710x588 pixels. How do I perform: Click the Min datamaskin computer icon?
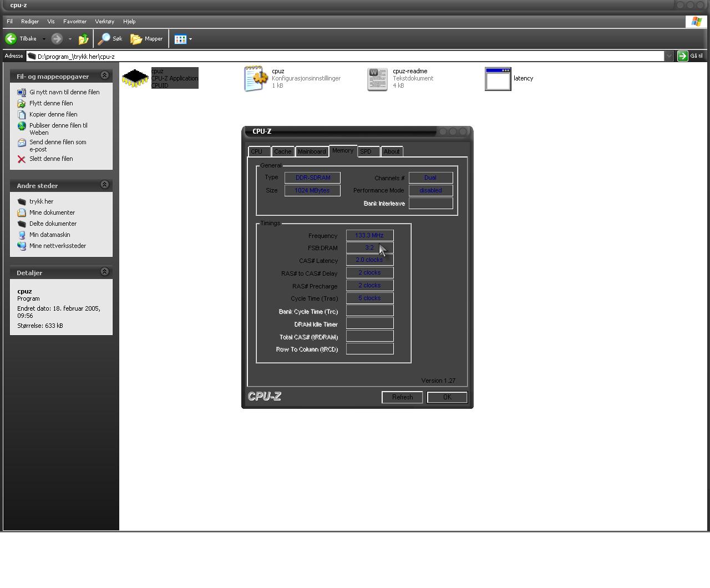click(x=22, y=235)
